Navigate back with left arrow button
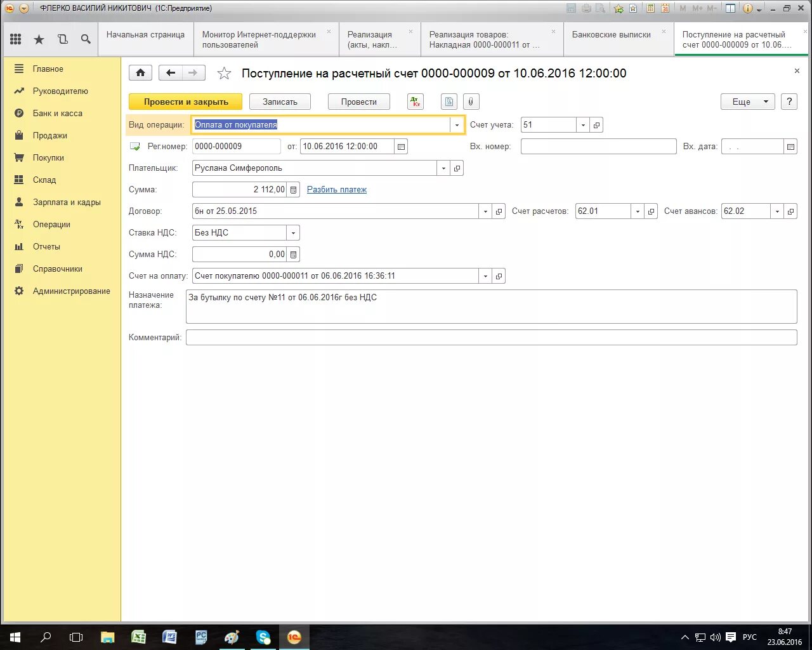Image resolution: width=812 pixels, height=650 pixels. pos(170,73)
